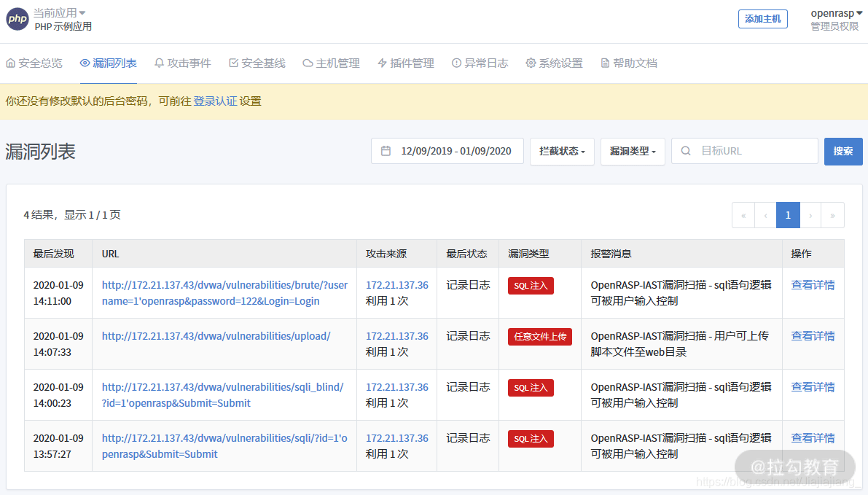Click 记录日志 status in the 14:07:33 row
This screenshot has height=495, width=868.
(468, 336)
